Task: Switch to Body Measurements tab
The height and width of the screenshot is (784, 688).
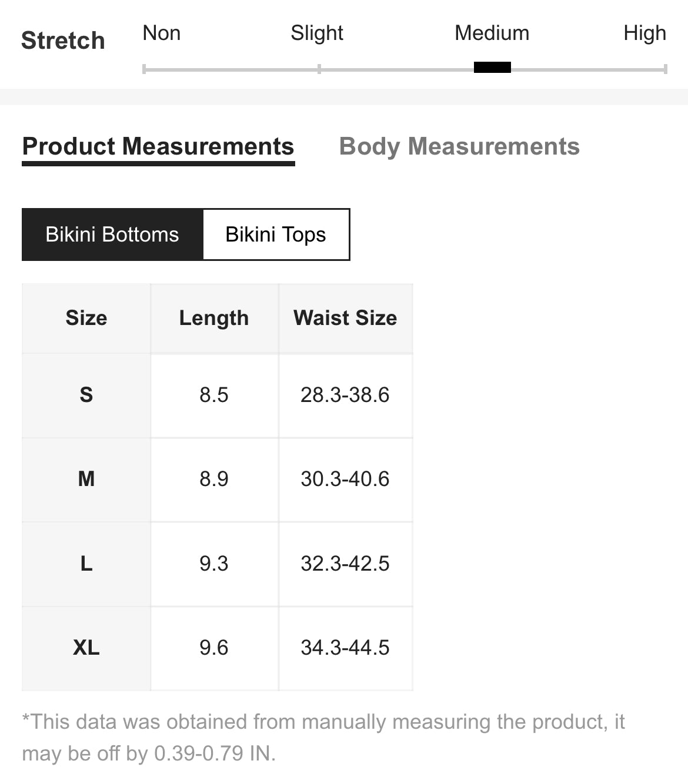Action: [x=459, y=146]
